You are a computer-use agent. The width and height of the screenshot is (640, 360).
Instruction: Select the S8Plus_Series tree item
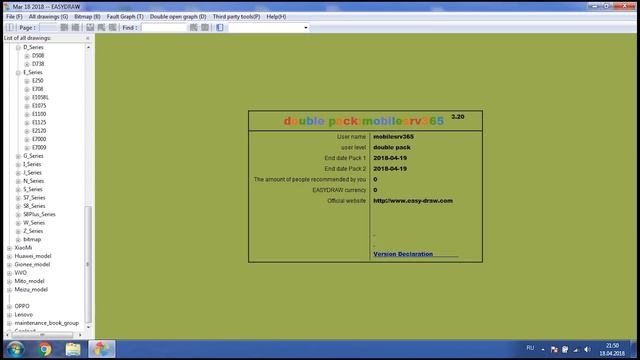39,215
